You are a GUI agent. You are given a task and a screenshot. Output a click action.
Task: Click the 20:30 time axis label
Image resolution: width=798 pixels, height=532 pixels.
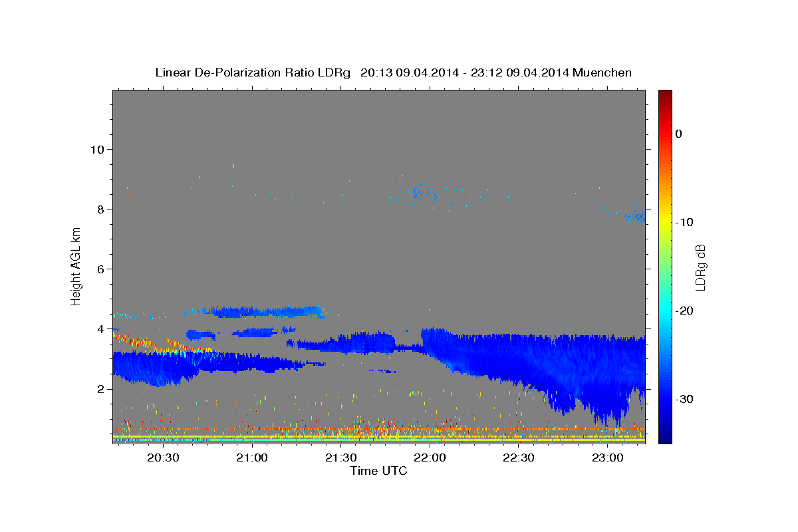coord(163,458)
